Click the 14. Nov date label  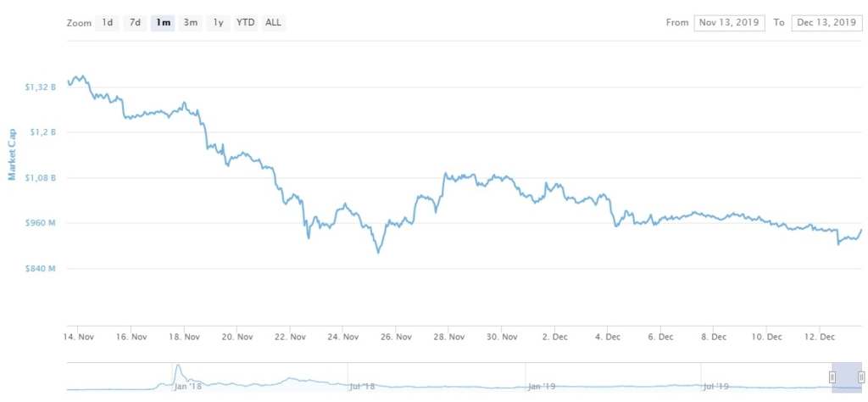tap(80, 337)
